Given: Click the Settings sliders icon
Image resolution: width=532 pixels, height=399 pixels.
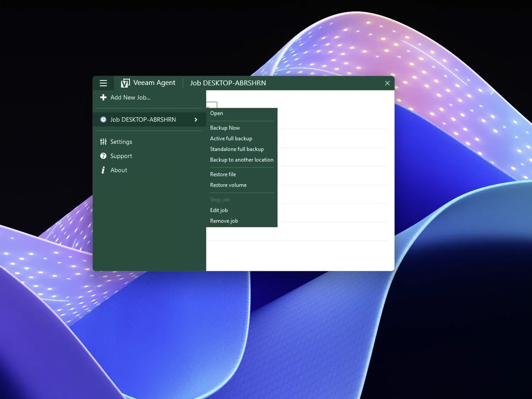Looking at the screenshot, I should pyautogui.click(x=103, y=142).
